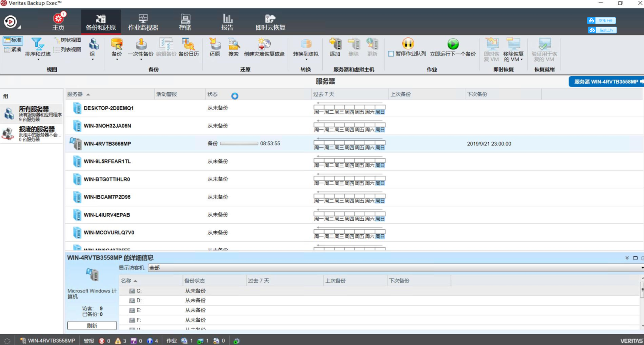This screenshot has height=345, width=644.
Task: Open the Storage (存储) tab
Action: pyautogui.click(x=185, y=21)
